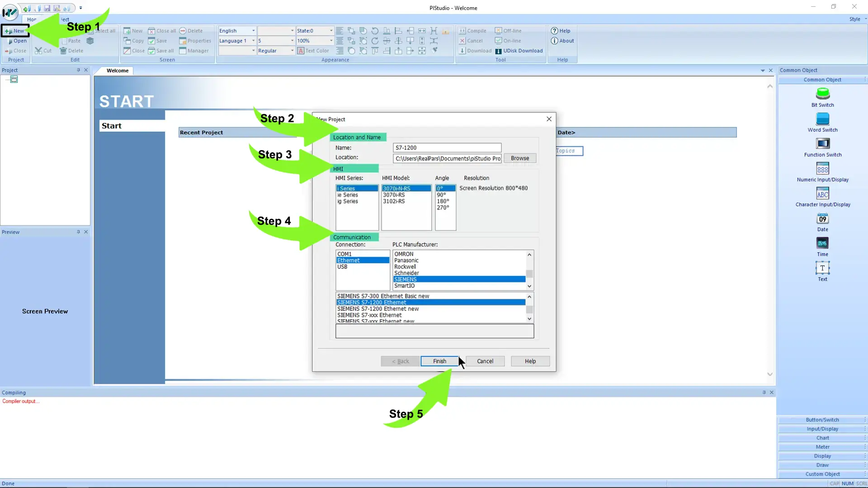Open the State:0 dropdown
Screen dimensions: 868x488
(331, 31)
